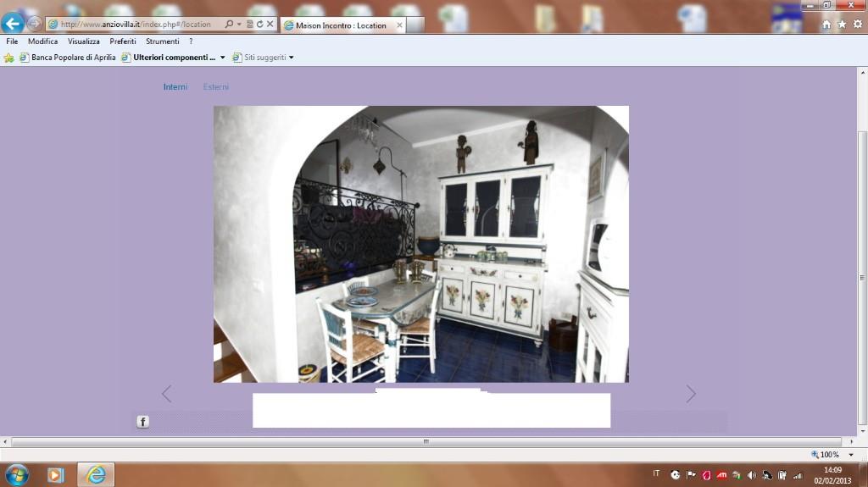Expand the Siti suggeriti dropdown

(292, 58)
